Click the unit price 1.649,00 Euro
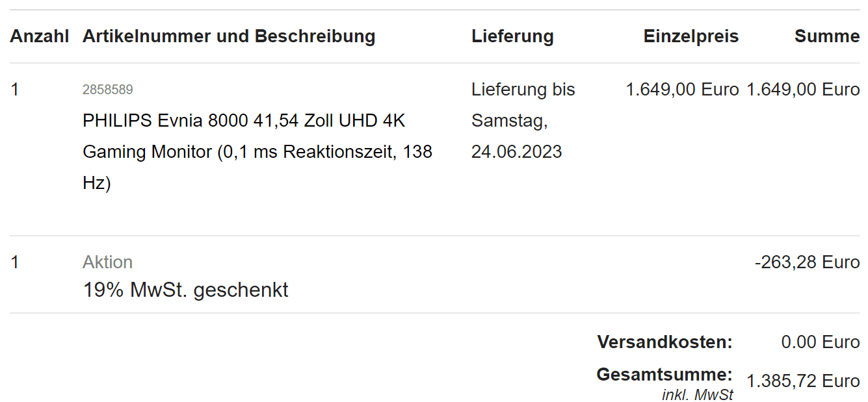Image resolution: width=868 pixels, height=402 pixels. [x=682, y=90]
